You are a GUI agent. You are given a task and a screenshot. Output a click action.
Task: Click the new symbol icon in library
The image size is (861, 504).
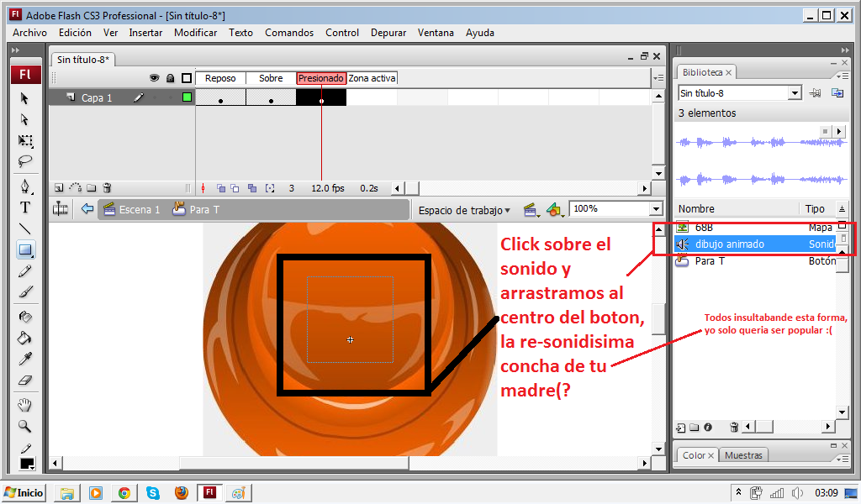click(681, 428)
